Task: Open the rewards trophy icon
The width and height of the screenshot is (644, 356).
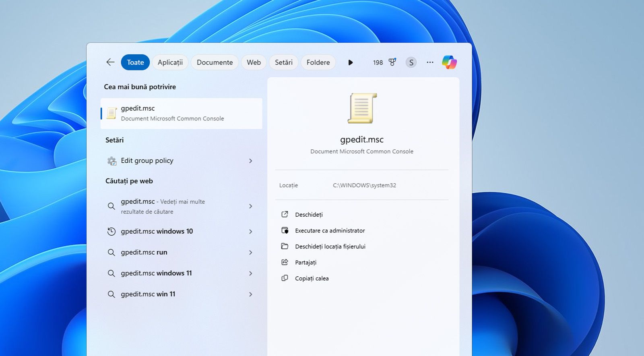Action: 392,62
